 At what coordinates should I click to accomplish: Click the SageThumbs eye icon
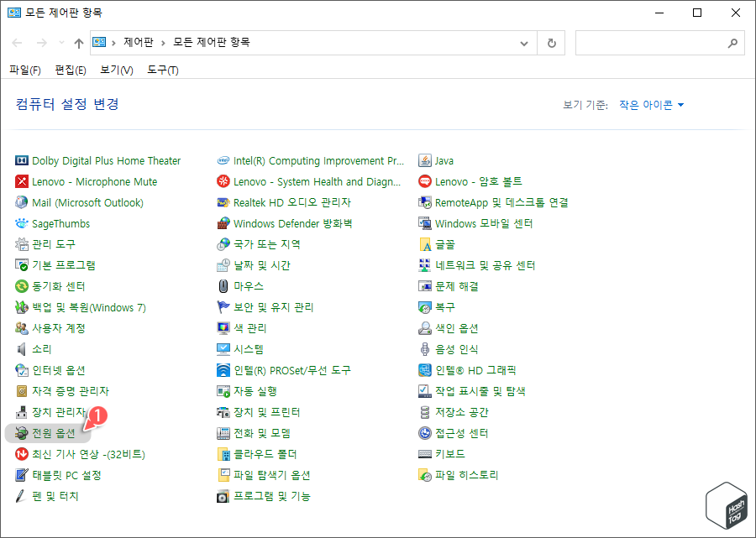tap(22, 223)
